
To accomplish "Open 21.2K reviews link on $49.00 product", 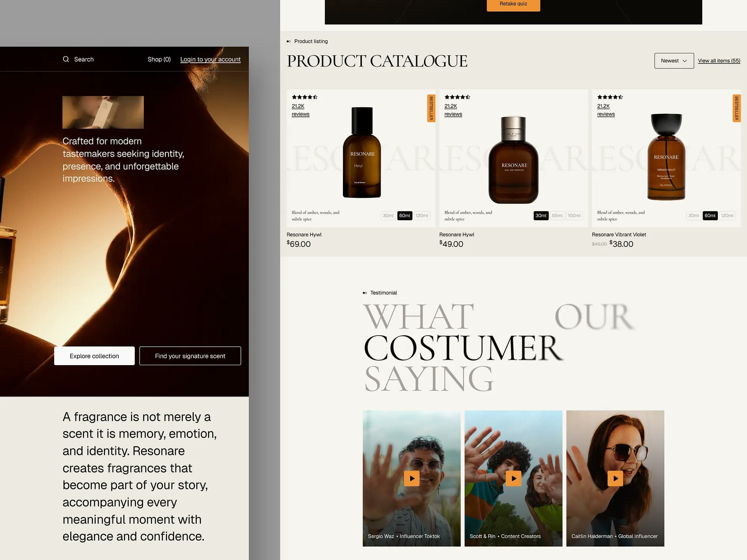I will click(453, 110).
